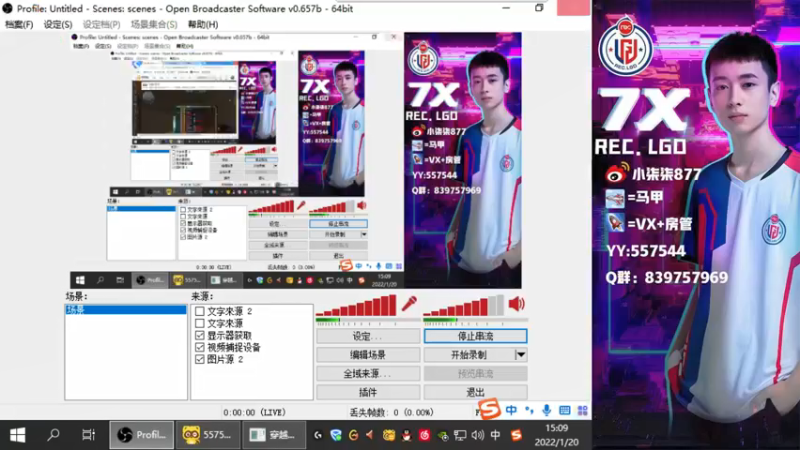
Task: Mute desktop audio via the red speaker icon
Action: point(516,304)
